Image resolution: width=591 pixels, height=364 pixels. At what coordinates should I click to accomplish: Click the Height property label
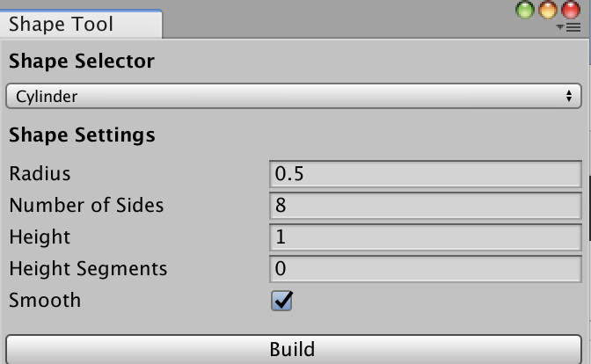tap(40, 237)
